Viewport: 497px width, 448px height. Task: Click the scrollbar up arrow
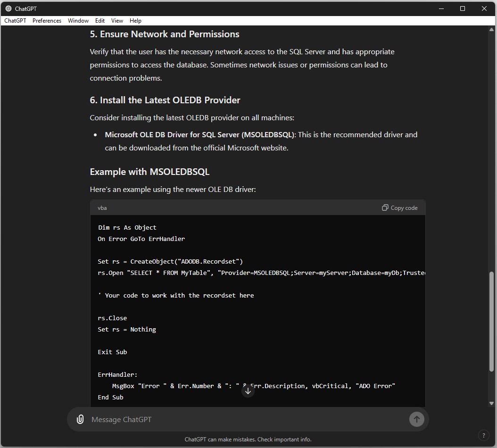[x=492, y=30]
